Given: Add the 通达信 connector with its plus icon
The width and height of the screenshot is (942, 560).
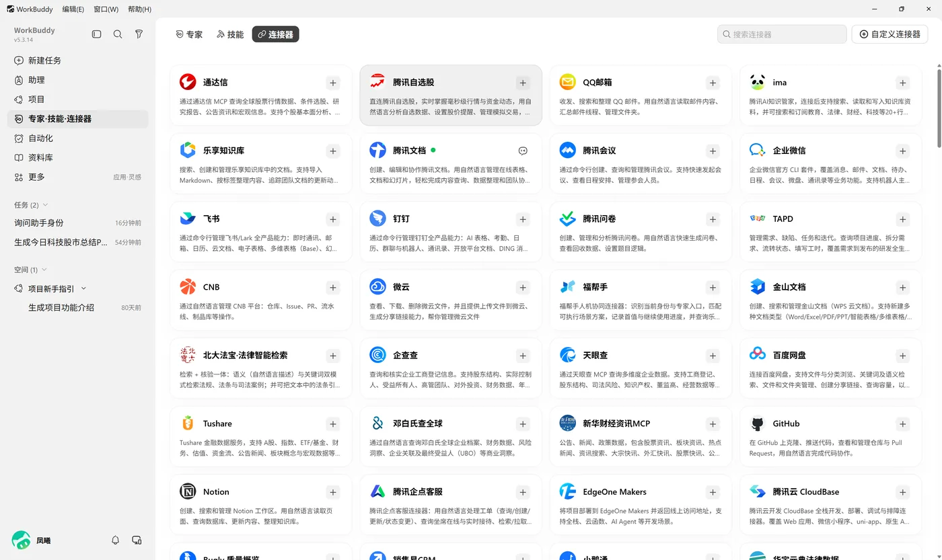Looking at the screenshot, I should click(x=333, y=83).
